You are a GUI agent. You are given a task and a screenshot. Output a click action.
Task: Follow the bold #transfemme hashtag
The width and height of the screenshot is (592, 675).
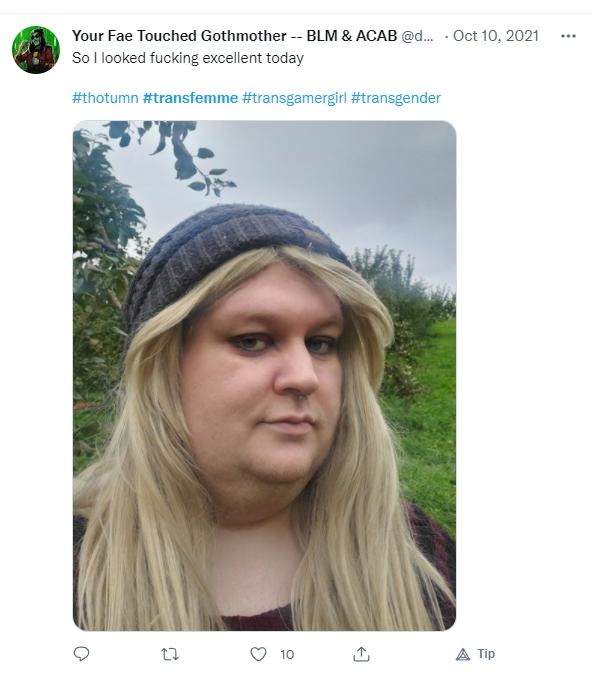190,98
